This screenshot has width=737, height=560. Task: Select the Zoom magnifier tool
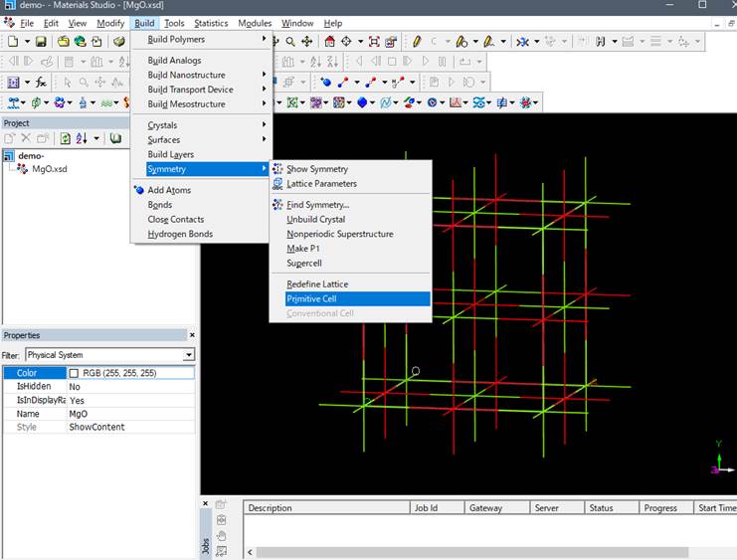tap(290, 42)
